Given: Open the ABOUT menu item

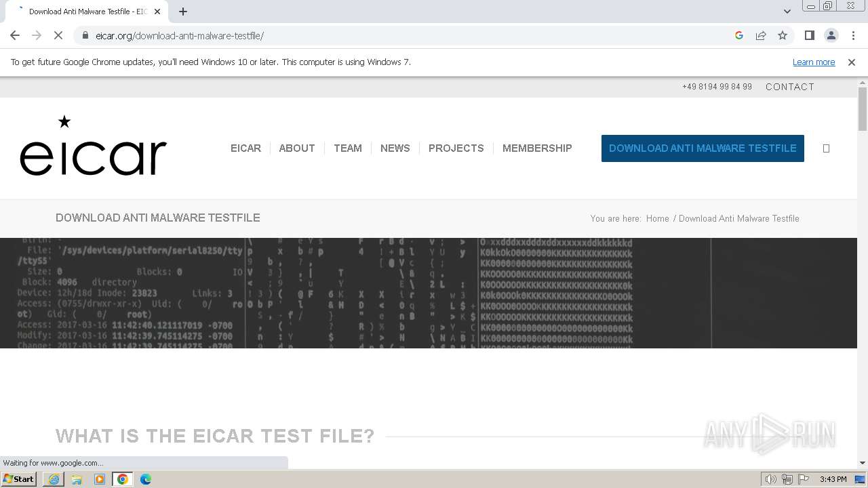Looking at the screenshot, I should (x=297, y=148).
